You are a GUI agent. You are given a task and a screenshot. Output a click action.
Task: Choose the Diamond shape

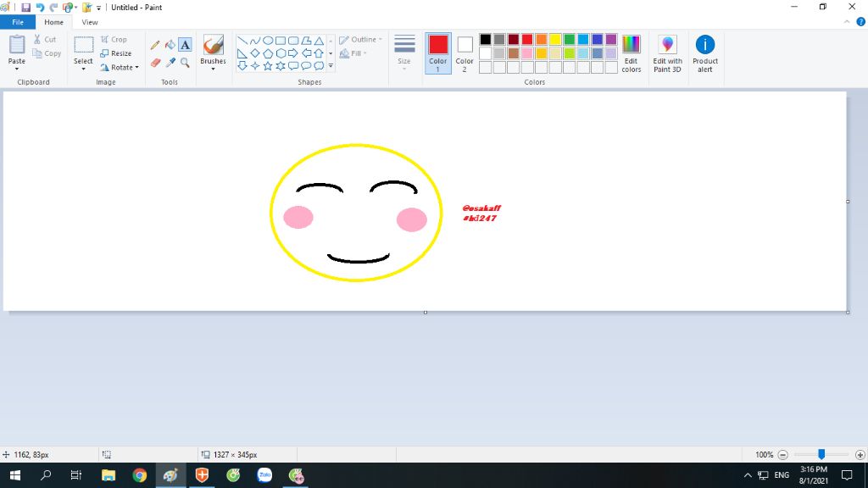point(254,53)
